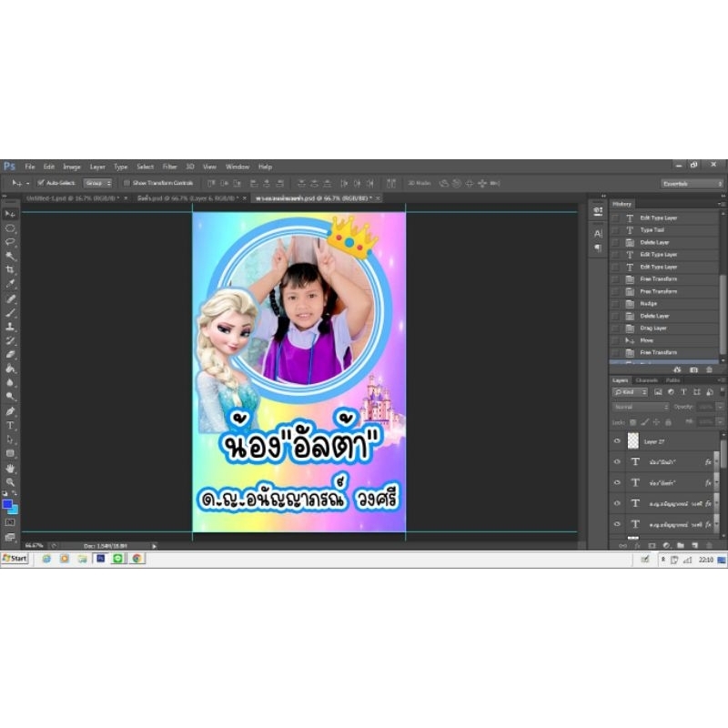The height and width of the screenshot is (728, 728).
Task: Hide Layer 27 using its eye icon
Action: pyautogui.click(x=617, y=441)
